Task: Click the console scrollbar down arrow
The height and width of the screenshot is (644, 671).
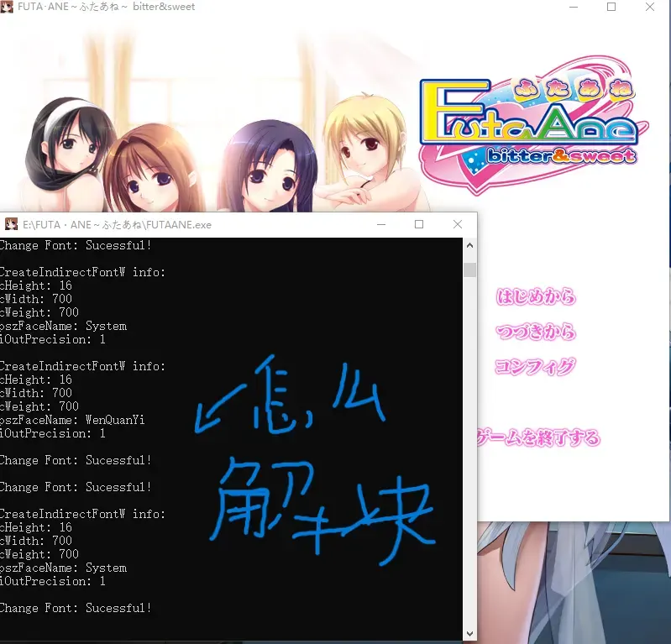Action: (469, 633)
